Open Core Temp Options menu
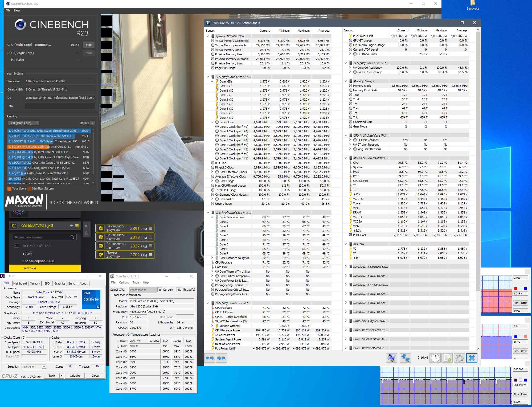The image size is (532, 407). 124,282
